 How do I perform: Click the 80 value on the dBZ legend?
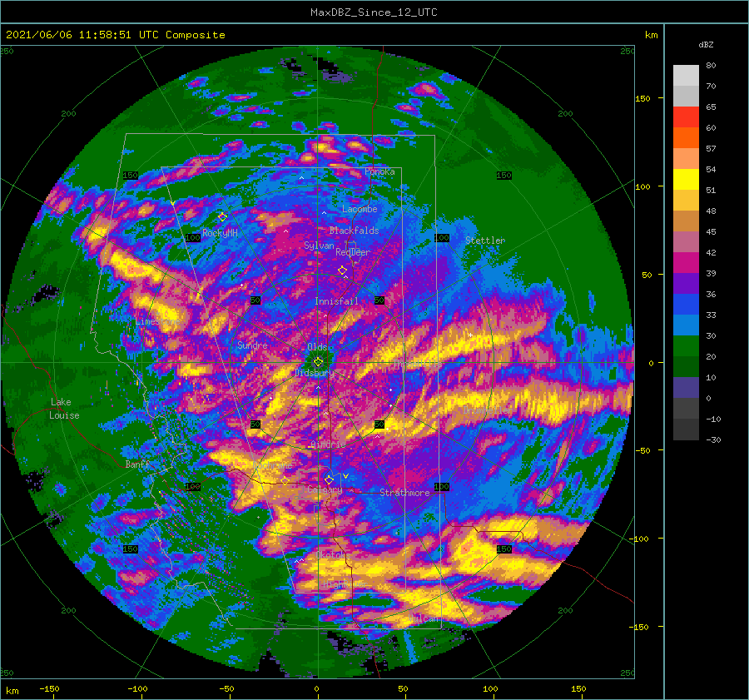[711, 66]
